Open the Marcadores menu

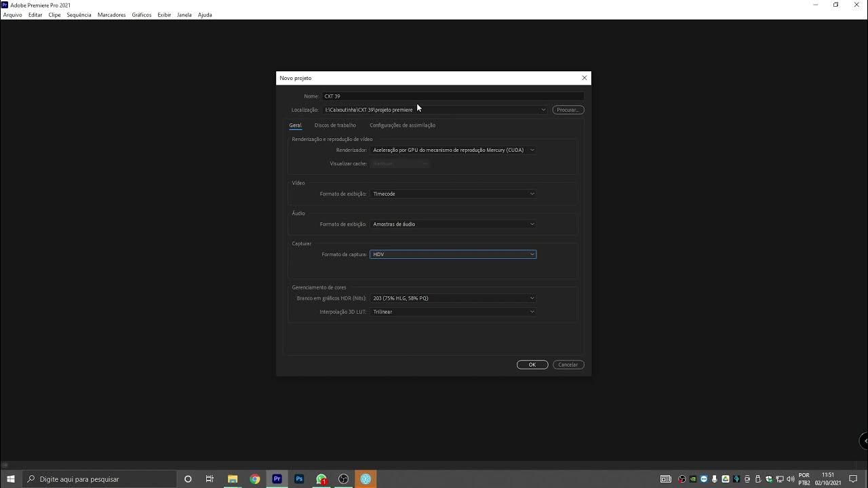click(111, 15)
